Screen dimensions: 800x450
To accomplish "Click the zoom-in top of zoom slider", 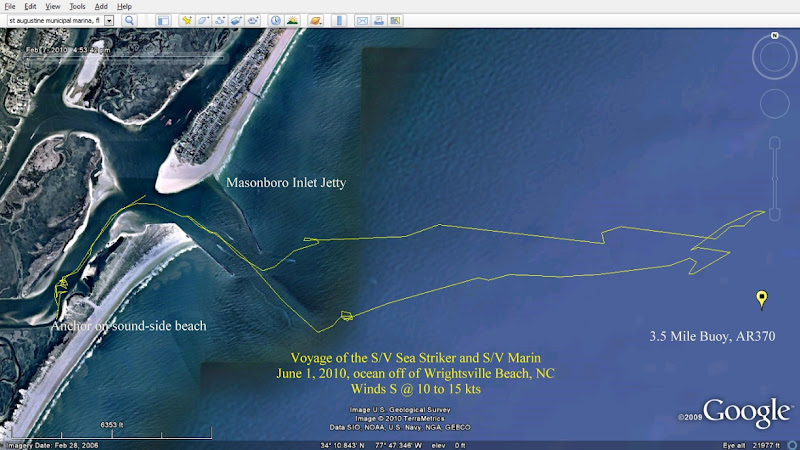I will (x=774, y=142).
